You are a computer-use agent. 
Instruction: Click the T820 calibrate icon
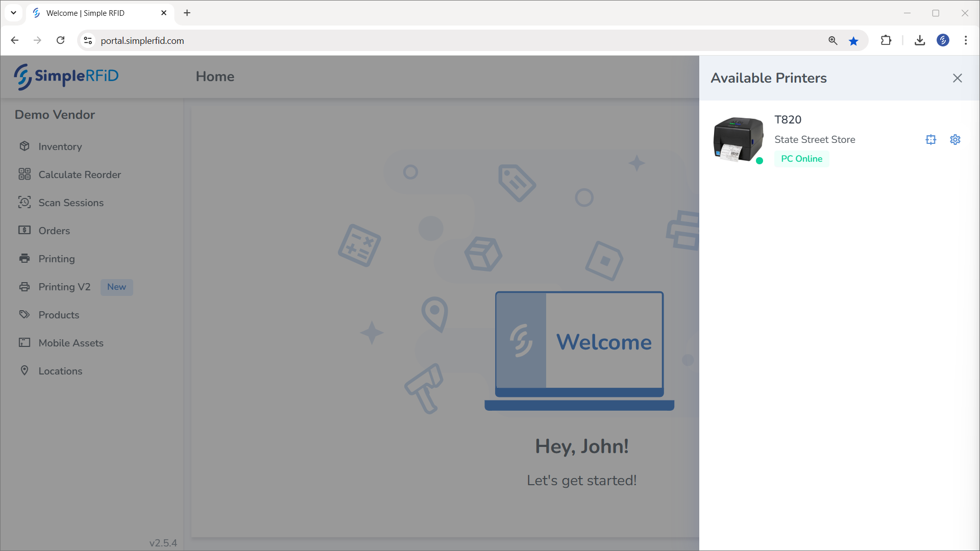[931, 139]
